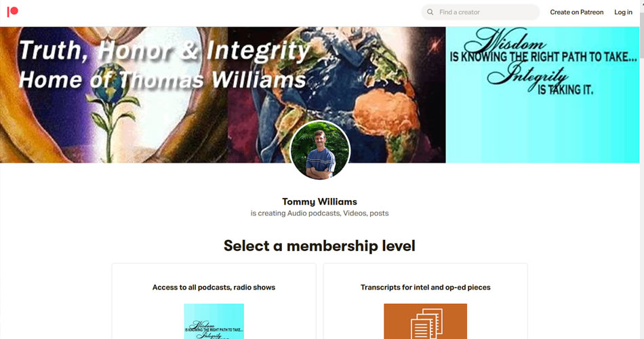Click the Wisdom and Integrity quote banner
644x339 pixels.
tap(542, 94)
